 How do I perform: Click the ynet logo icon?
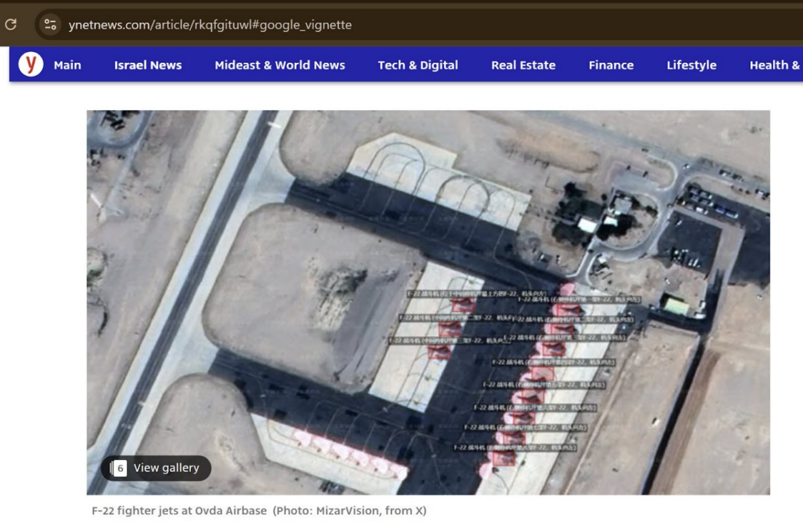[30, 65]
